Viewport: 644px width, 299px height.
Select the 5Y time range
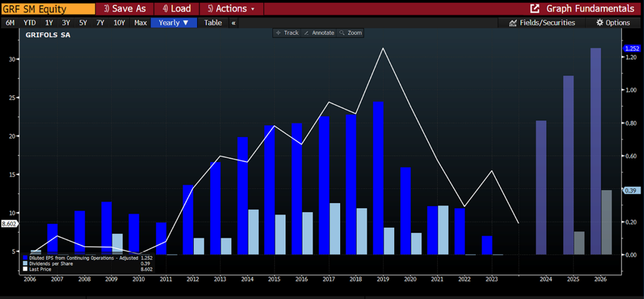[83, 23]
